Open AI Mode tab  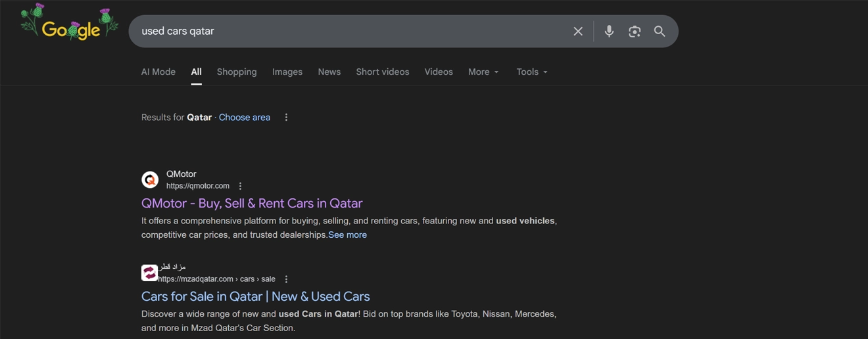tap(158, 72)
